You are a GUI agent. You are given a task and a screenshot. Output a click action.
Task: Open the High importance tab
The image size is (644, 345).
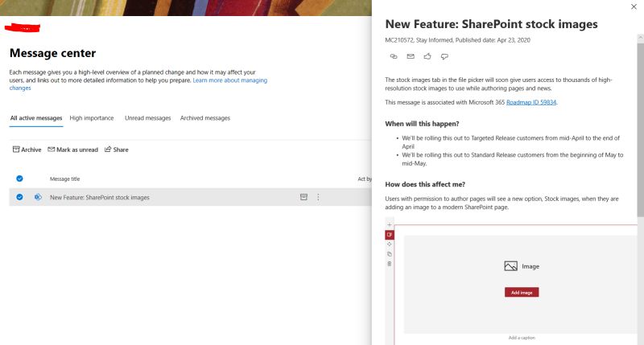pyautogui.click(x=92, y=118)
